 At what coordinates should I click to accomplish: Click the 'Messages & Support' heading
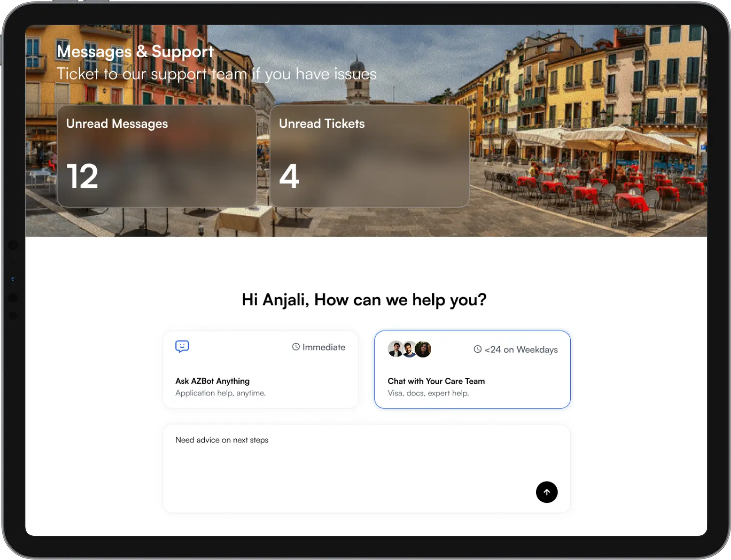tap(135, 51)
